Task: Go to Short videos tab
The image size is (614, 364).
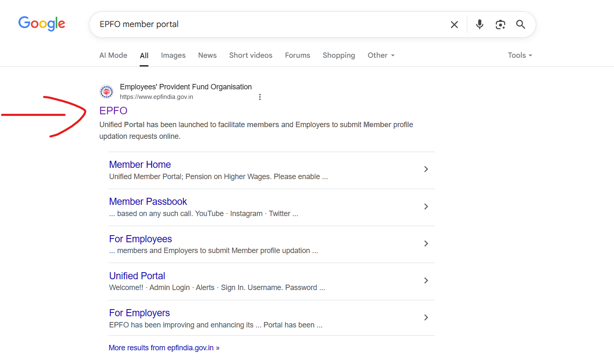Action: click(x=251, y=55)
